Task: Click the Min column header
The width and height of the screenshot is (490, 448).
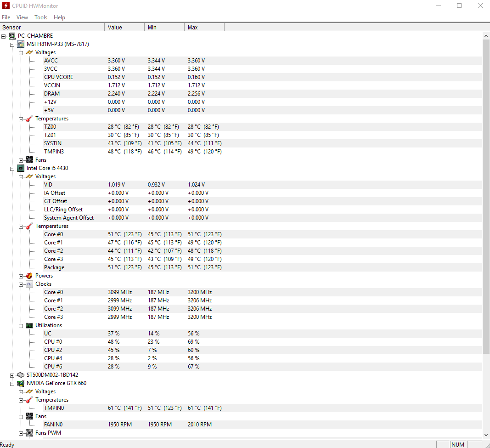Action: click(x=165, y=28)
